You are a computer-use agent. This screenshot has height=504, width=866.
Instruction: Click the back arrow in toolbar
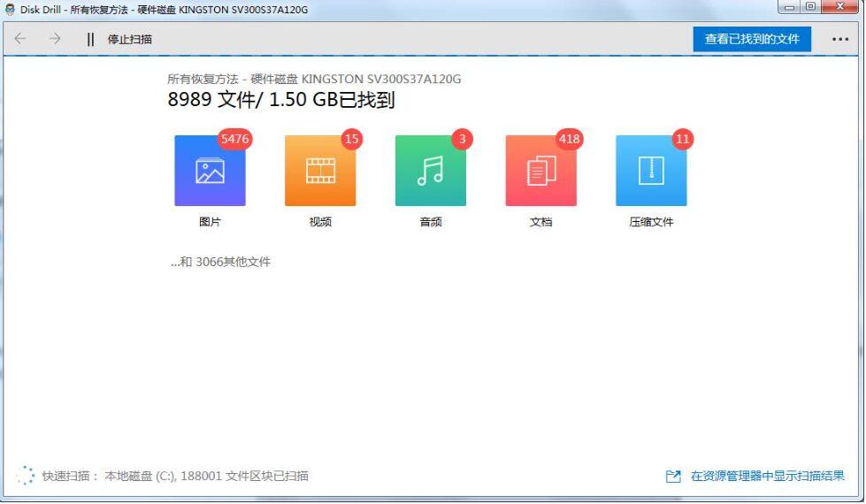pyautogui.click(x=20, y=39)
